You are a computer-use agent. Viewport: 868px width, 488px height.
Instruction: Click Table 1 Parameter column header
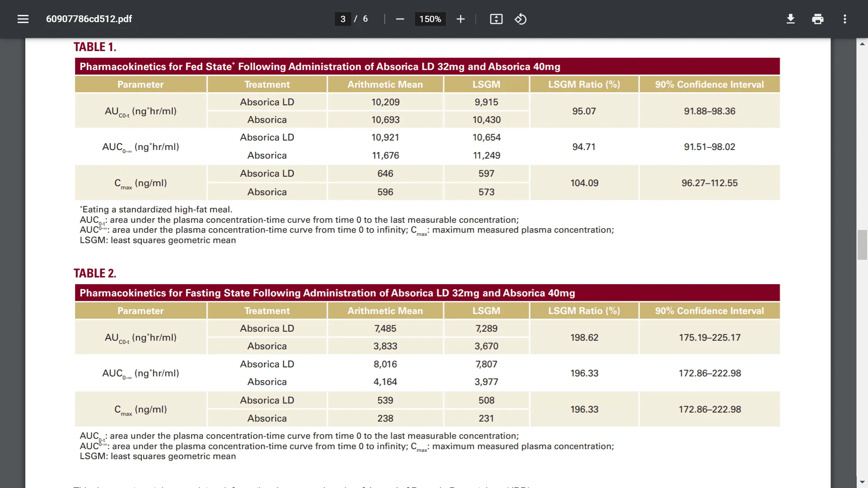pos(141,84)
